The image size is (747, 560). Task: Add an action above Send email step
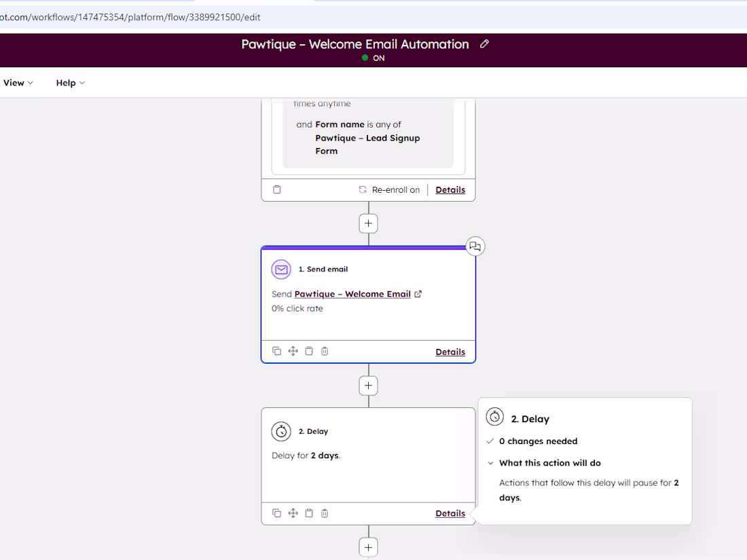click(368, 223)
